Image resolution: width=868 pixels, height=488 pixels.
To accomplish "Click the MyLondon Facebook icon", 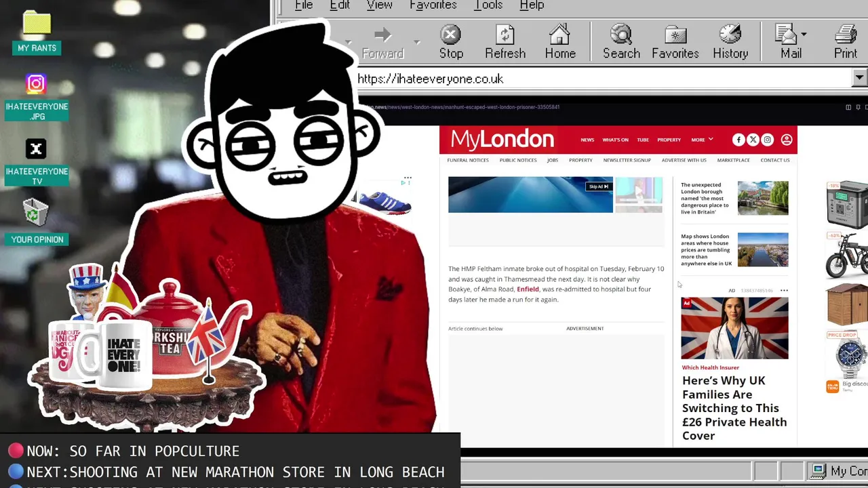I will (738, 140).
